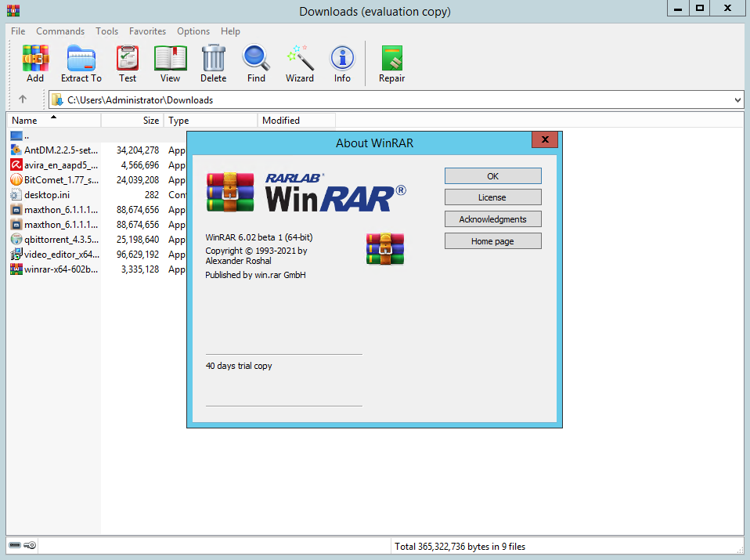Click small WinRAR books icon in About dialog
The image size is (750, 560).
pyautogui.click(x=385, y=249)
